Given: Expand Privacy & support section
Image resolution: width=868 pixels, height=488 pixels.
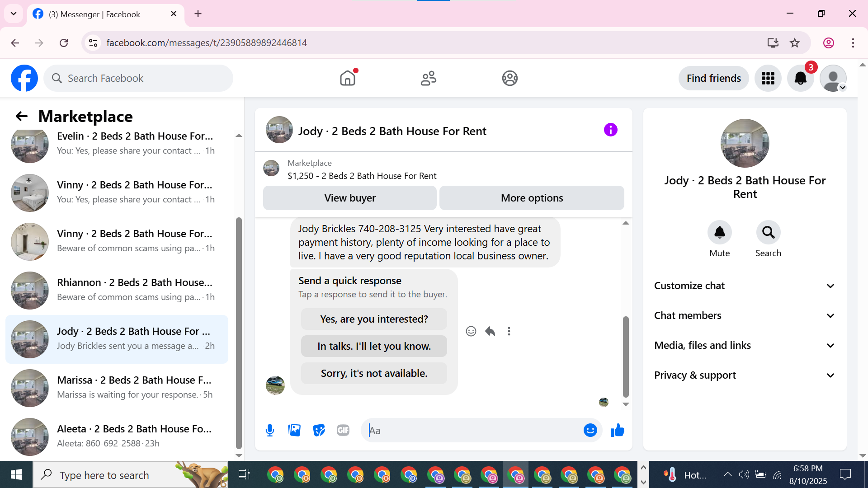Looking at the screenshot, I should [745, 375].
